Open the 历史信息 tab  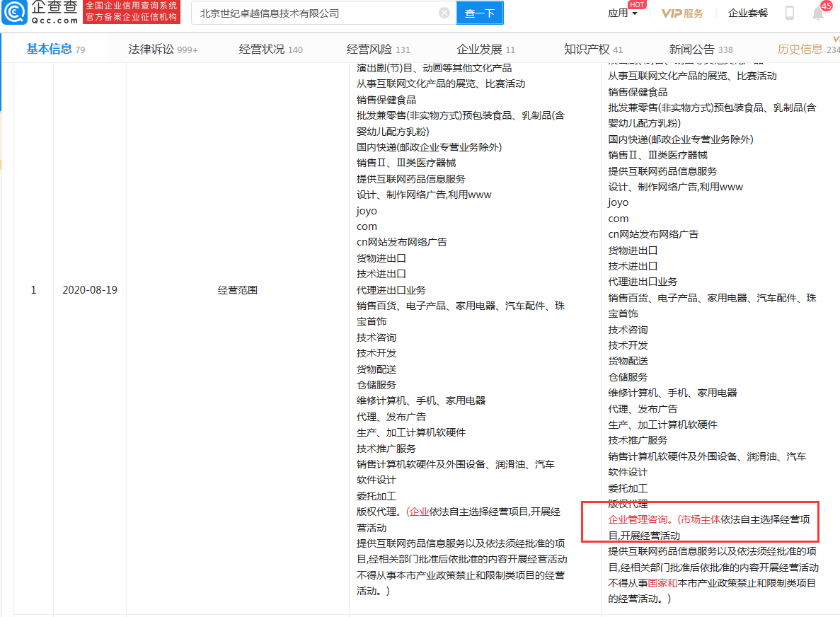(x=807, y=49)
